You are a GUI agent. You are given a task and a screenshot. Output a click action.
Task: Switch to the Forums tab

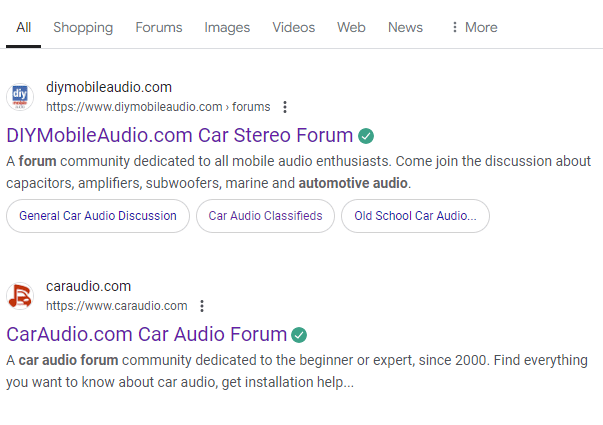(x=159, y=27)
